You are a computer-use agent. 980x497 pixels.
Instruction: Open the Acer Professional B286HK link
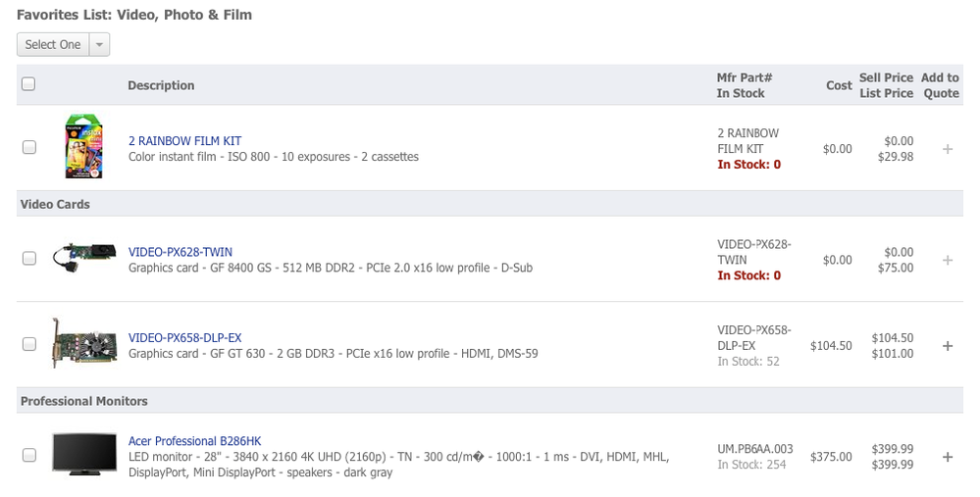[x=194, y=441]
